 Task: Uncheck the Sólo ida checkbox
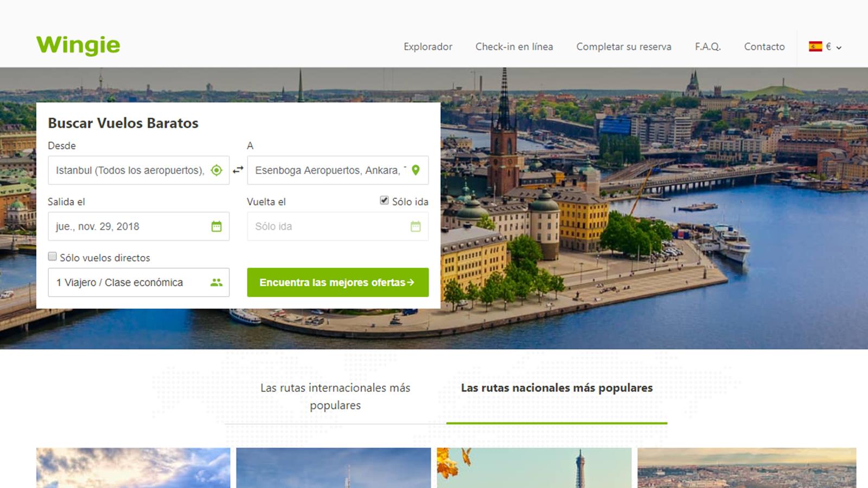click(x=384, y=201)
